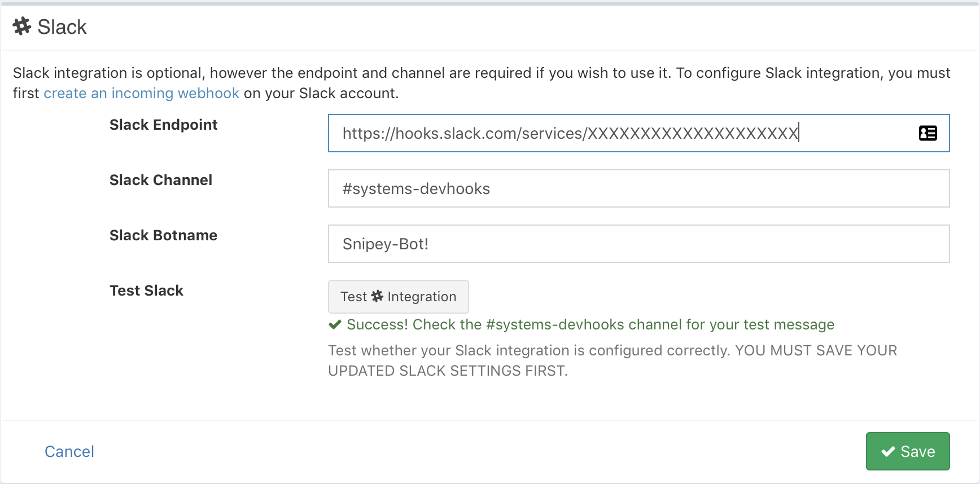Cancel the Slack configuration
The width and height of the screenshot is (980, 484).
tap(69, 451)
